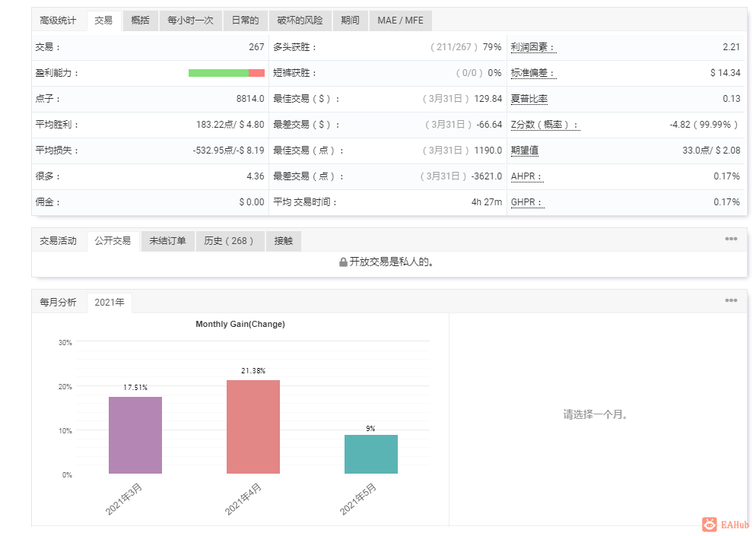Screen dimensions: 756x536
Task: Open the 破坏的风险 tab
Action: (300, 21)
